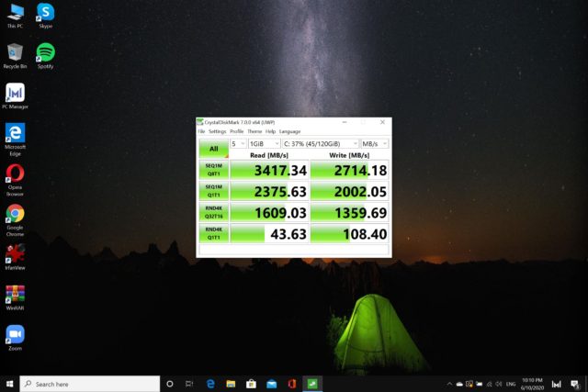
Task: Minimize the CrystalDiskMark window
Action: click(x=345, y=122)
